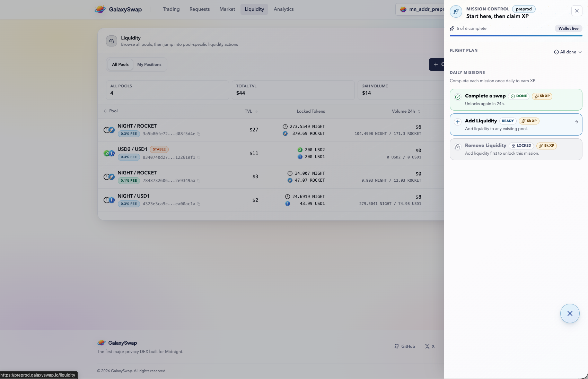Copy address of NIGHT / ROCKET 0.3% pool
588x379 pixels.
coord(199,134)
